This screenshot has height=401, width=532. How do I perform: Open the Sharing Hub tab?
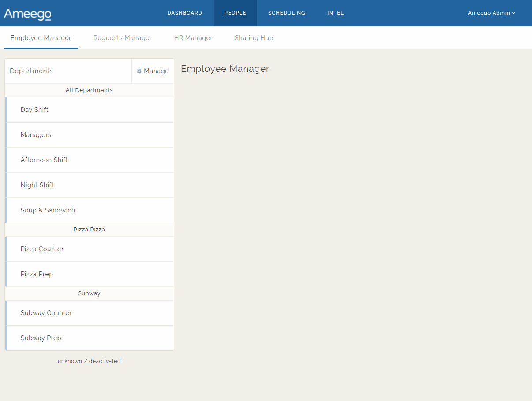tap(254, 38)
